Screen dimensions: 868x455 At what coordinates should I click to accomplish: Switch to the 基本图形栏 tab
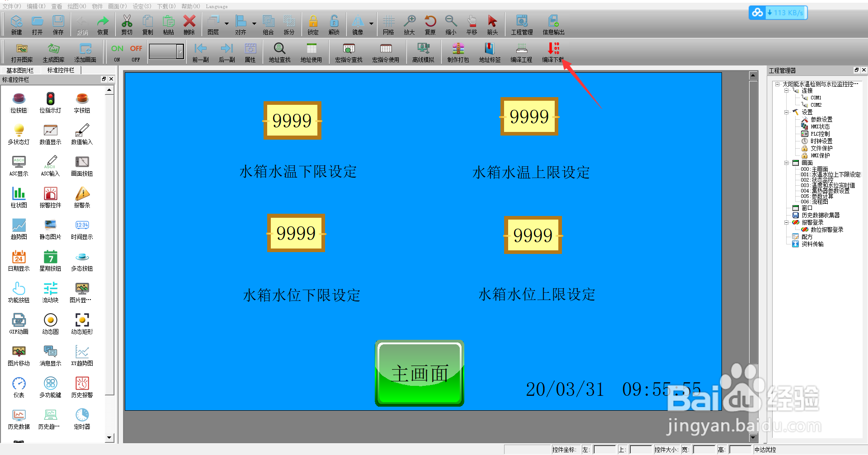click(20, 70)
